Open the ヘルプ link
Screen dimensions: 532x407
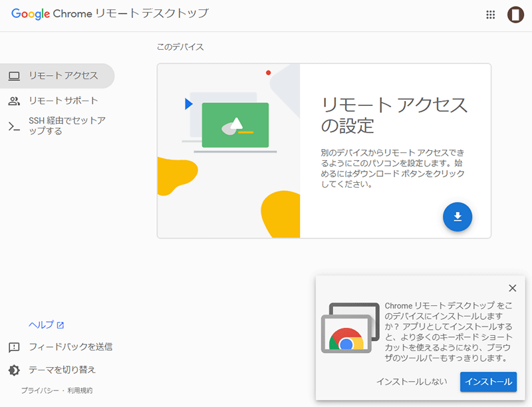pos(41,325)
